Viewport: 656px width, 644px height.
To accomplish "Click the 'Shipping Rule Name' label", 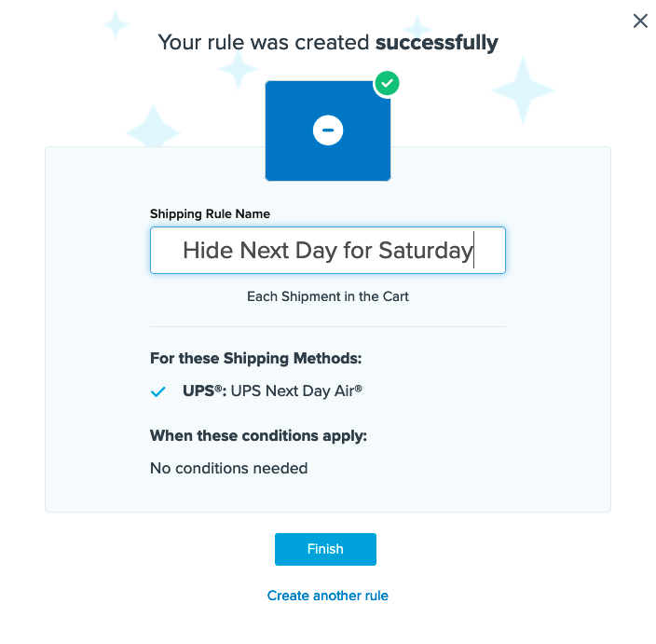I will tap(210, 214).
